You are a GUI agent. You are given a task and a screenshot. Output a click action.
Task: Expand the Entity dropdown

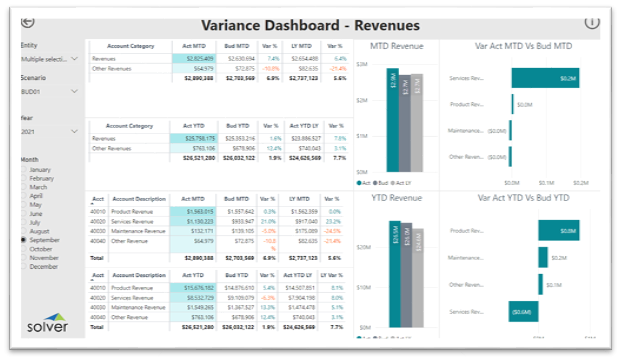pyautogui.click(x=50, y=59)
